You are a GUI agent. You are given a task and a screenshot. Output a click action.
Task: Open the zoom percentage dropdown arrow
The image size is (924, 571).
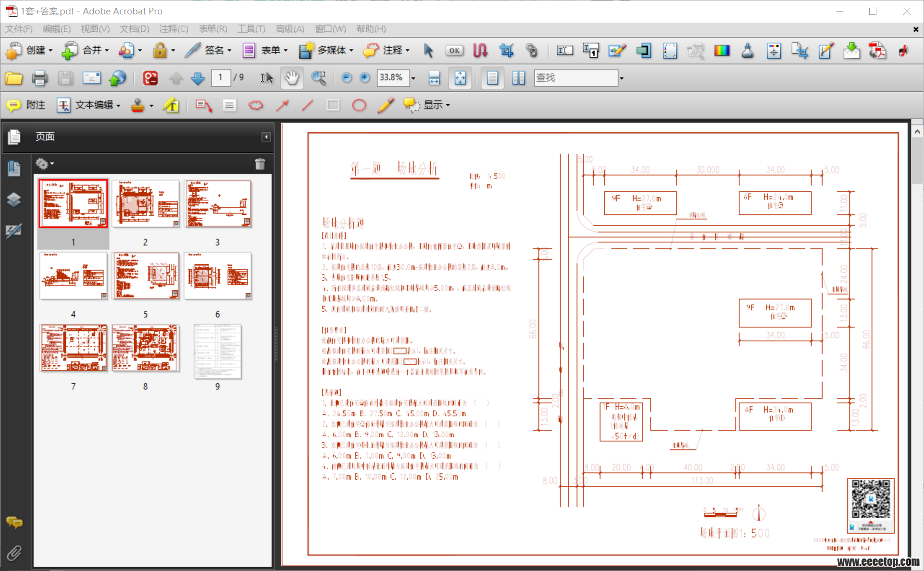click(413, 78)
